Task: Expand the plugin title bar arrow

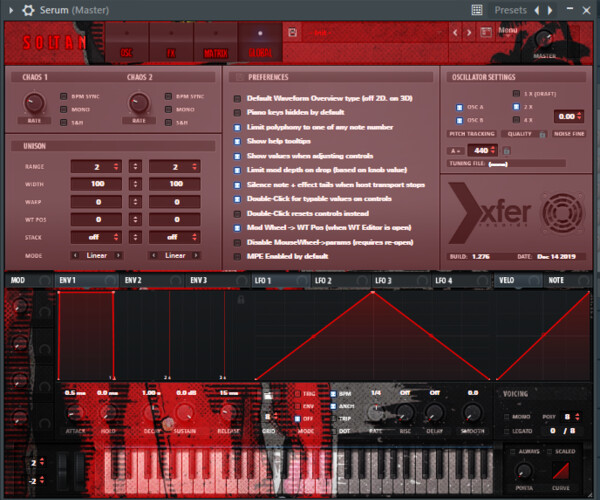Action: tap(11, 10)
